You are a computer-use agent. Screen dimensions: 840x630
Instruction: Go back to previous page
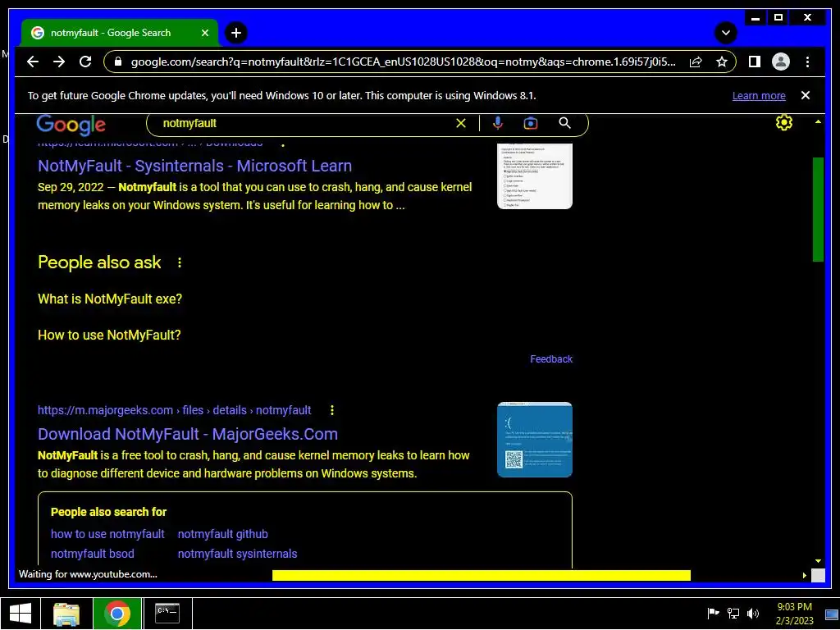pyautogui.click(x=33, y=62)
